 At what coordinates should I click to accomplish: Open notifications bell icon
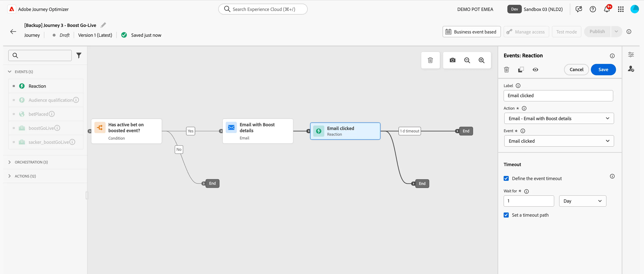pyautogui.click(x=607, y=9)
